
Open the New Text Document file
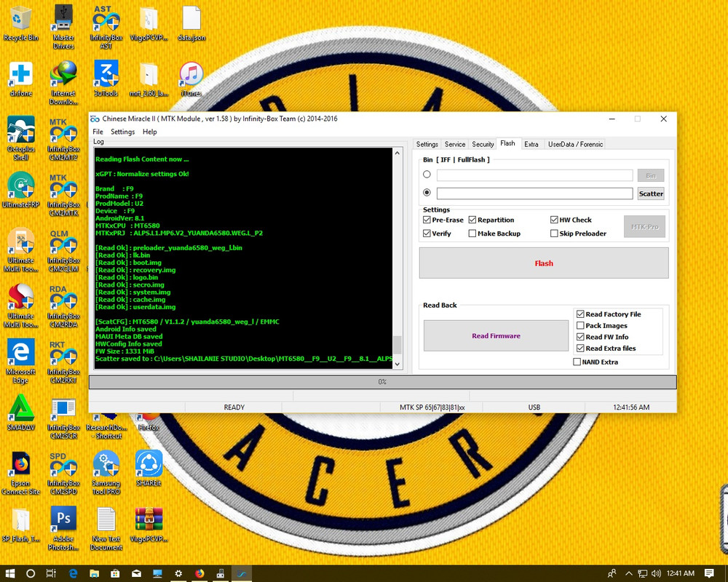pos(106,528)
